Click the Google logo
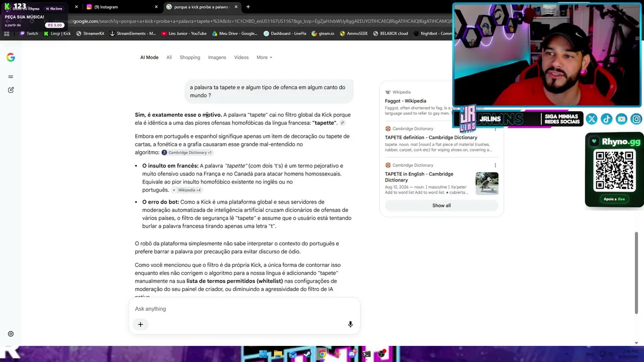The width and height of the screenshot is (644, 362). tap(11, 57)
